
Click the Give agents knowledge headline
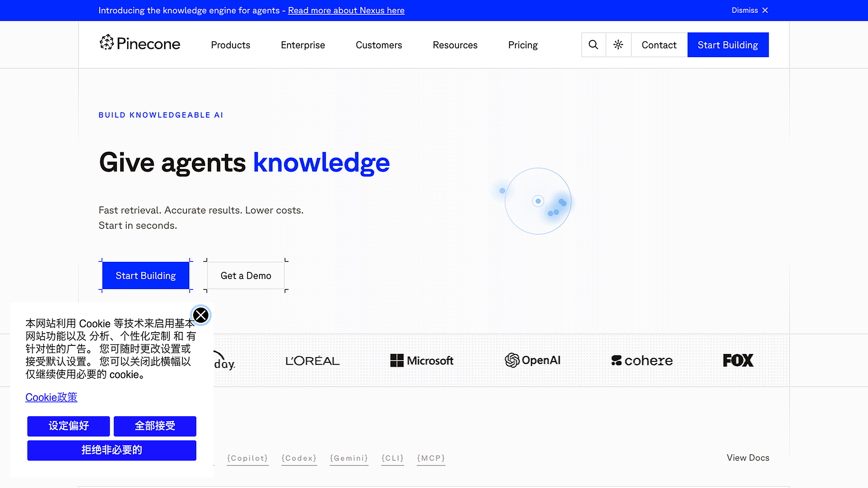click(x=244, y=163)
